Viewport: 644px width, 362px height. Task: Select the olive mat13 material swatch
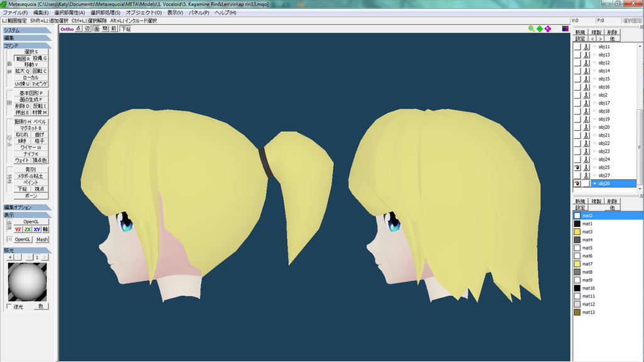pos(577,312)
